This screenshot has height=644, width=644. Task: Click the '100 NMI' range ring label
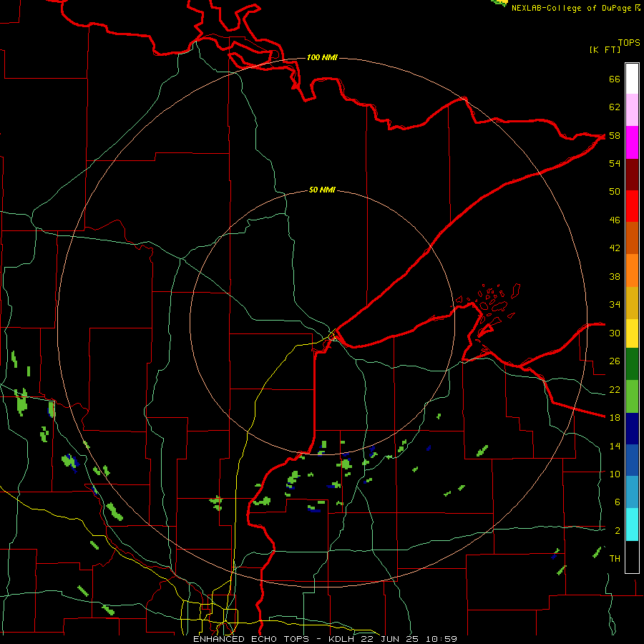coord(323,57)
